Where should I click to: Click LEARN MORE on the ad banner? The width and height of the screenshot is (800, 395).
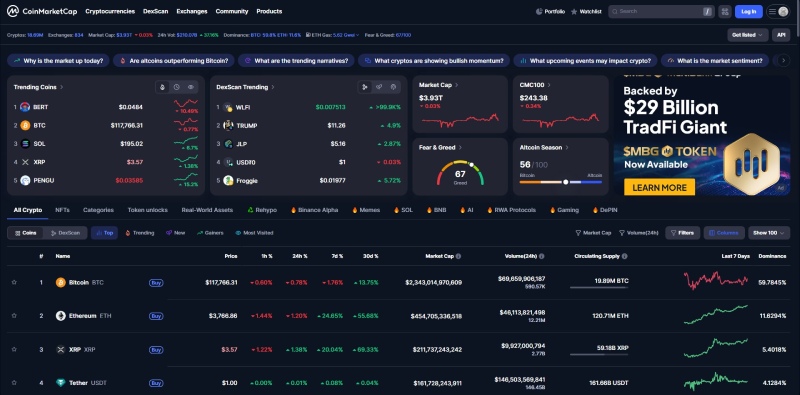click(659, 187)
